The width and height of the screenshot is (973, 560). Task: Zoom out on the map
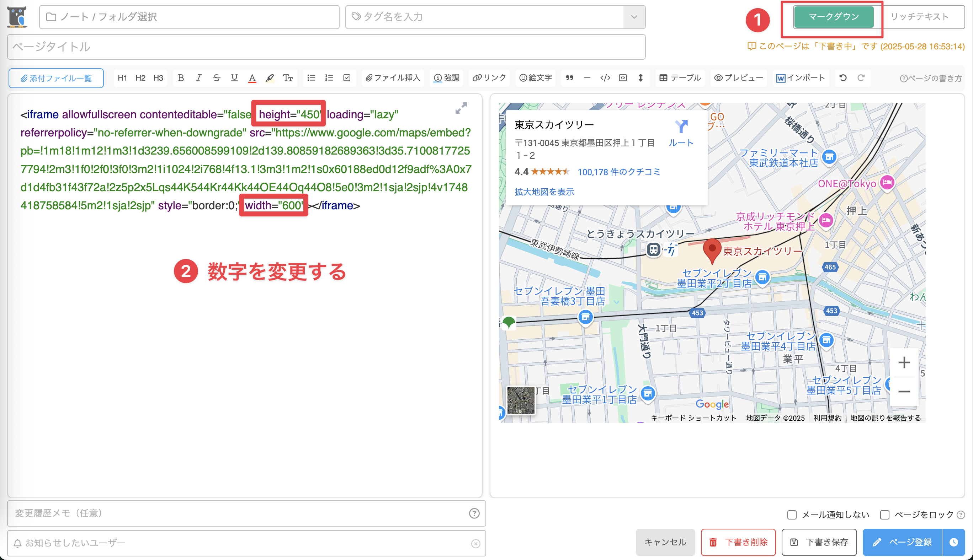904,392
